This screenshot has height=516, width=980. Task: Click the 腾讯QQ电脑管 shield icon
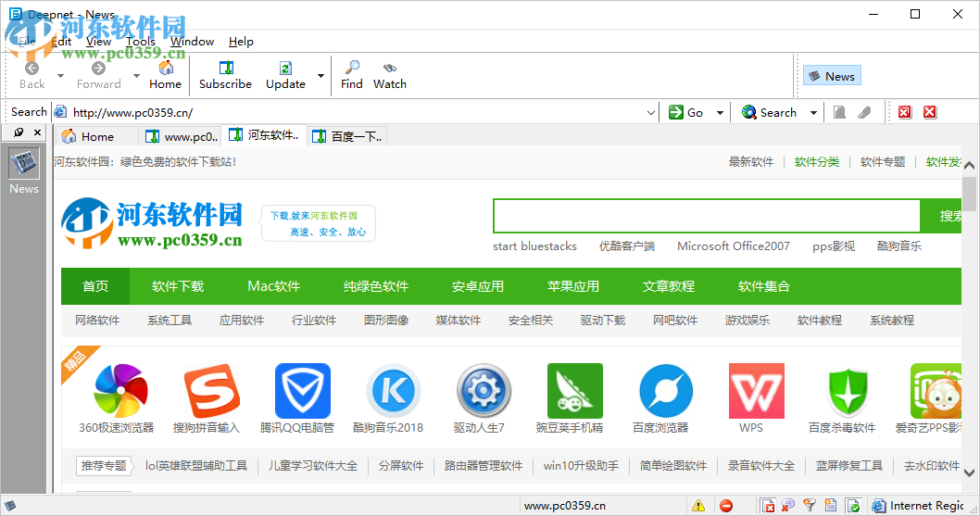point(303,391)
